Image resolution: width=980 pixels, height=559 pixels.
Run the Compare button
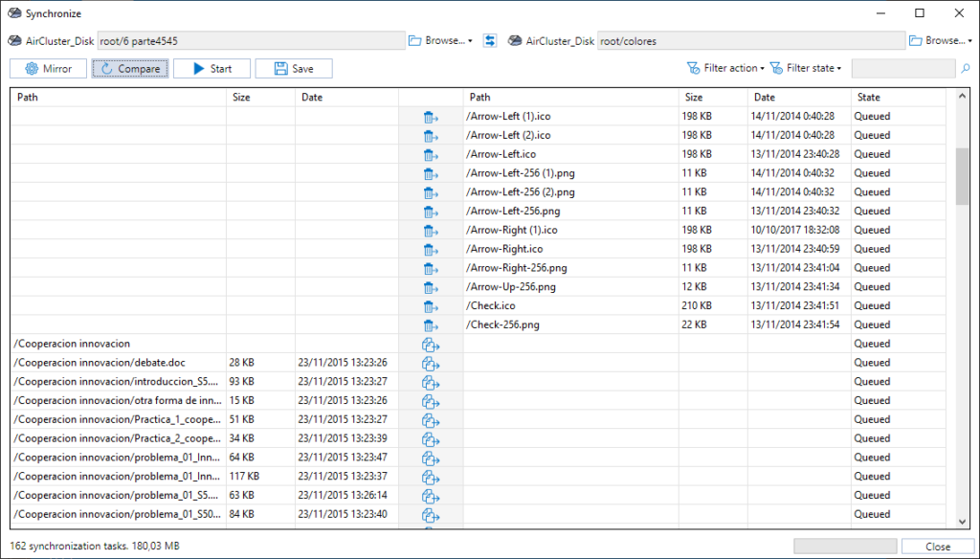click(x=130, y=68)
